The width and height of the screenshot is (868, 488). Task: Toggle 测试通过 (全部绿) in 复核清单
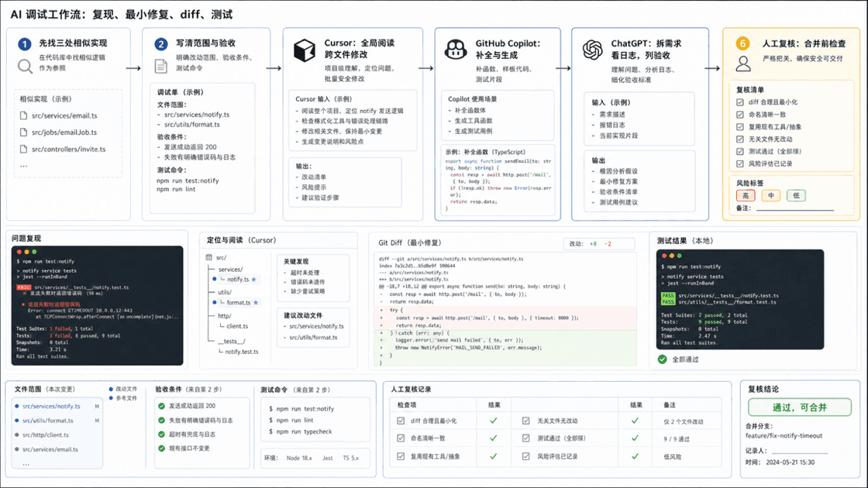[x=740, y=151]
